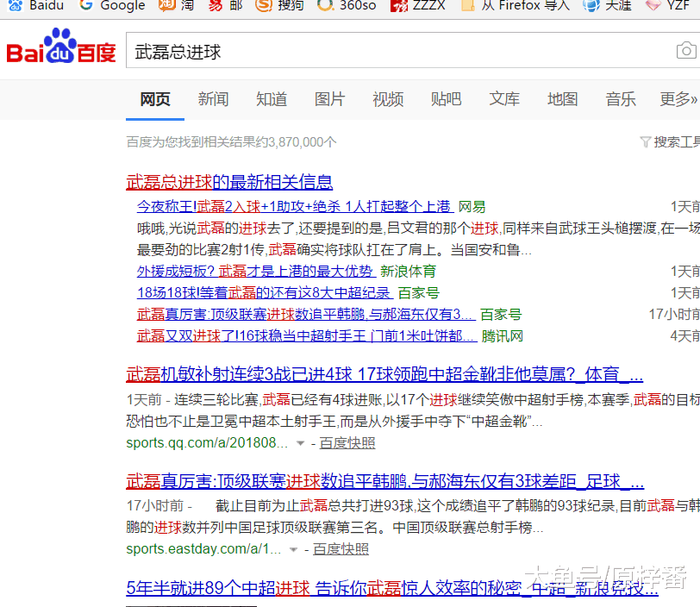Open 武磊总进球的最新相关信息 headline link
The height and width of the screenshot is (607, 700).
(x=229, y=182)
